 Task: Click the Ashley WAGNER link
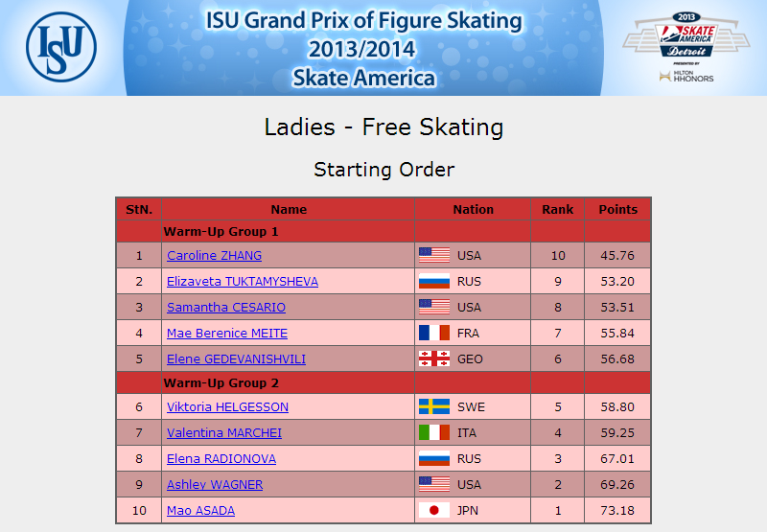[215, 485]
